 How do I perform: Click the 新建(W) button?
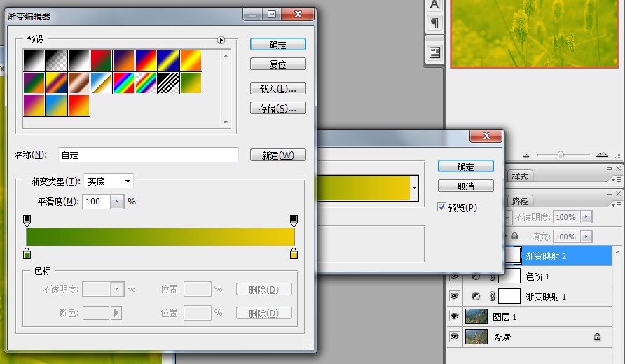tap(277, 155)
